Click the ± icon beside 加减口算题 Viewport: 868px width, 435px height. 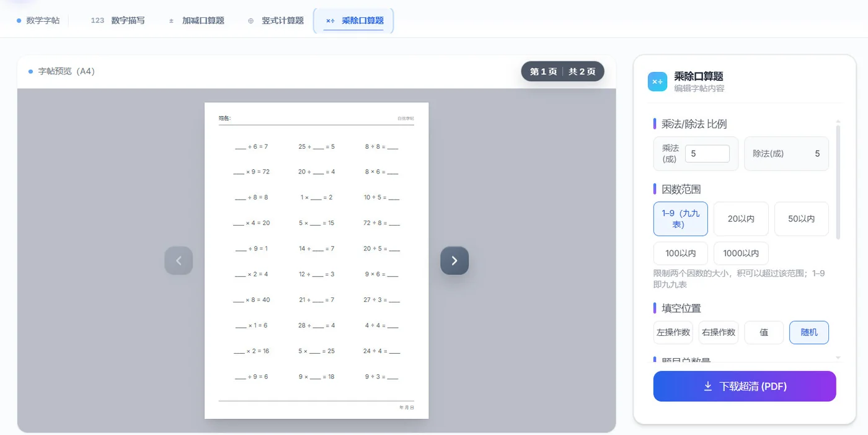(171, 20)
